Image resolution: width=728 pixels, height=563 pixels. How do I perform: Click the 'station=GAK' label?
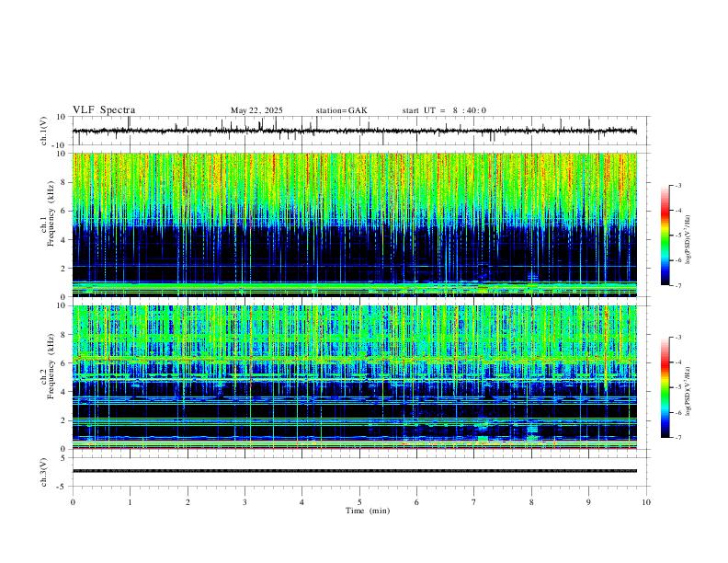[341, 110]
